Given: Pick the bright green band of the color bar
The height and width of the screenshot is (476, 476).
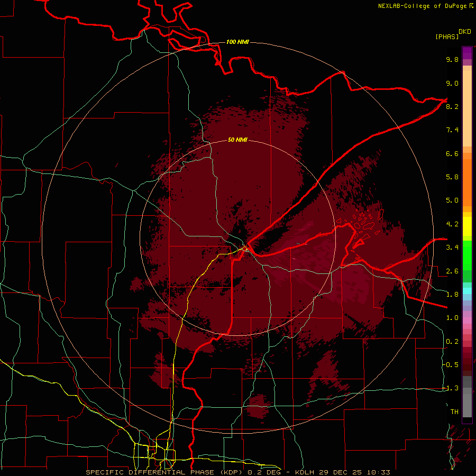Looking at the screenshot, I should 467,255.
